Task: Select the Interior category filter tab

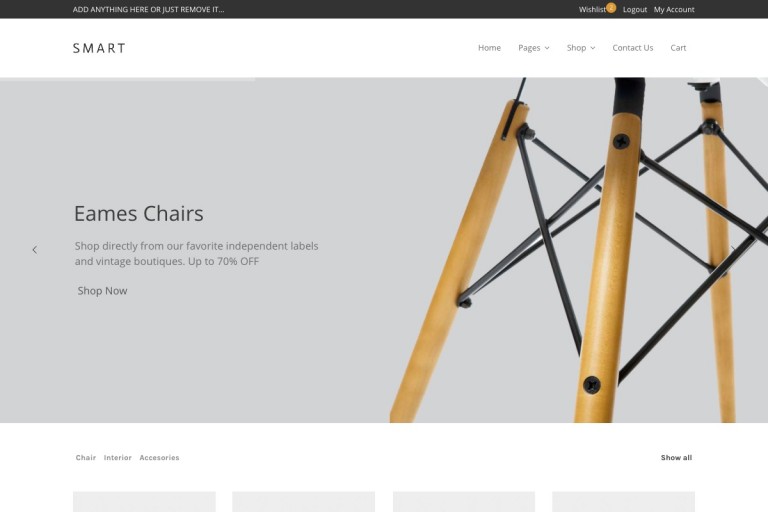Action: click(118, 458)
